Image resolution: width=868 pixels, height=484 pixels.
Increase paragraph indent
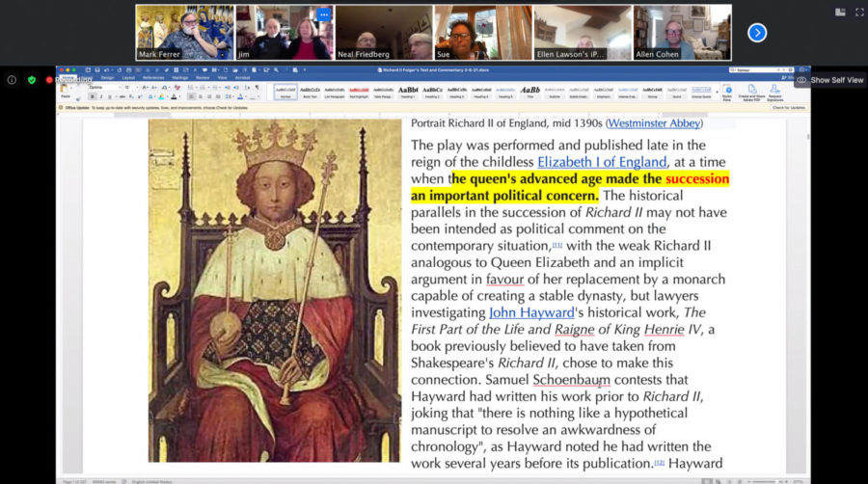[236, 88]
